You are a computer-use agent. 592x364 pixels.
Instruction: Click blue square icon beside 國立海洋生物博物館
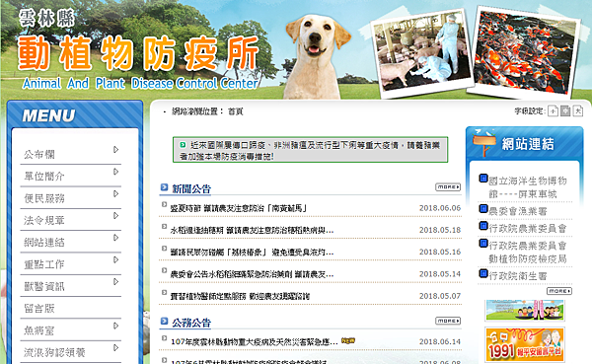point(483,178)
